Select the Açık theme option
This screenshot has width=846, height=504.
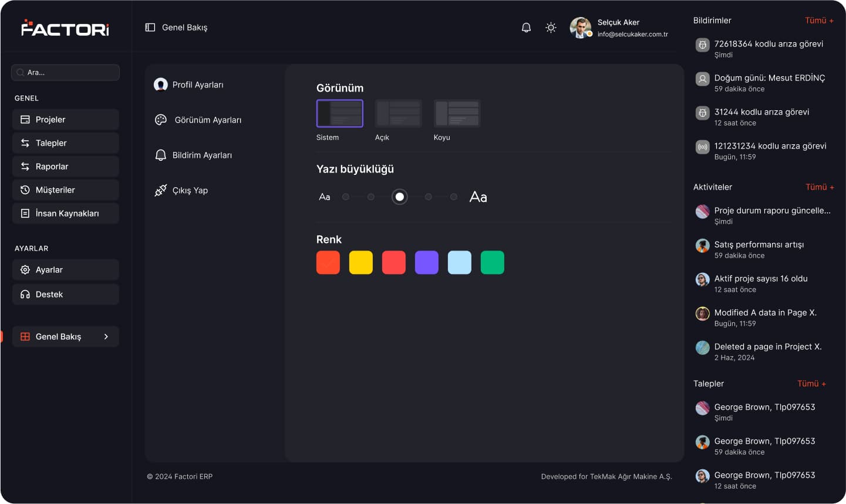[x=399, y=113]
